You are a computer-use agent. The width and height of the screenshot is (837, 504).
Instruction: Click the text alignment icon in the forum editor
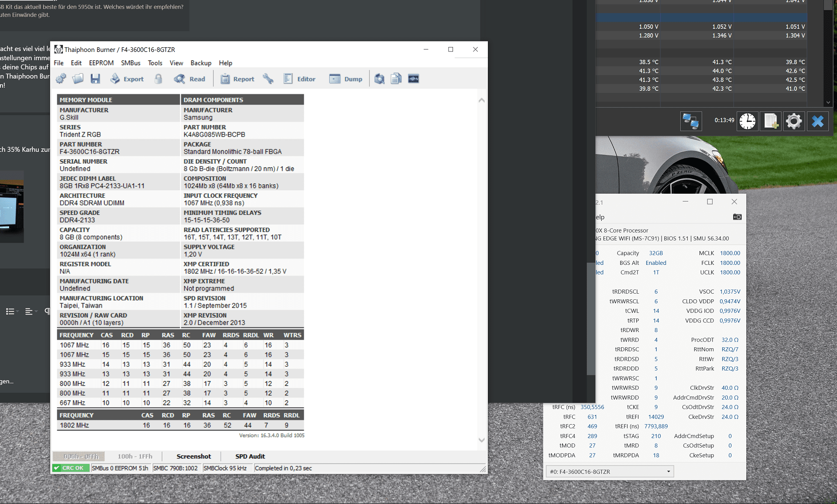point(29,311)
